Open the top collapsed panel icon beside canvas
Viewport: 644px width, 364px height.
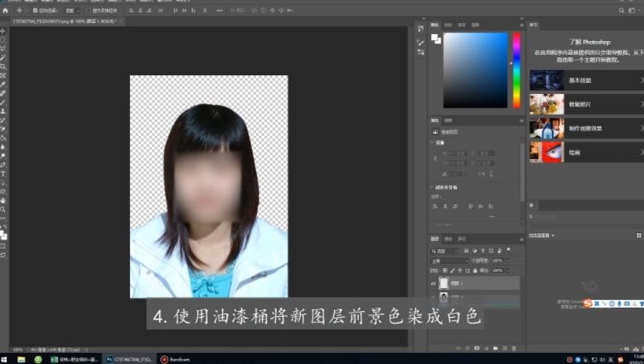click(420, 29)
